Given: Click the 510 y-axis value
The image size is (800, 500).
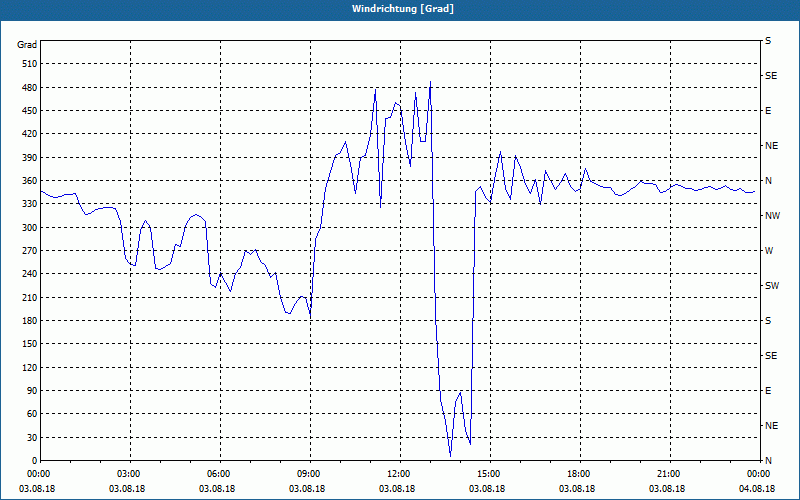Looking at the screenshot, I should pos(30,64).
